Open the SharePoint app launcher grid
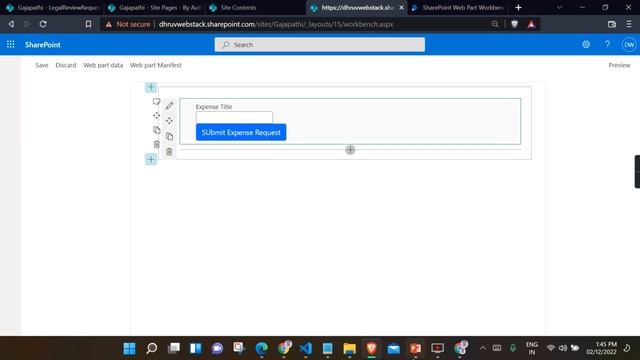The width and height of the screenshot is (640, 360). click(11, 44)
